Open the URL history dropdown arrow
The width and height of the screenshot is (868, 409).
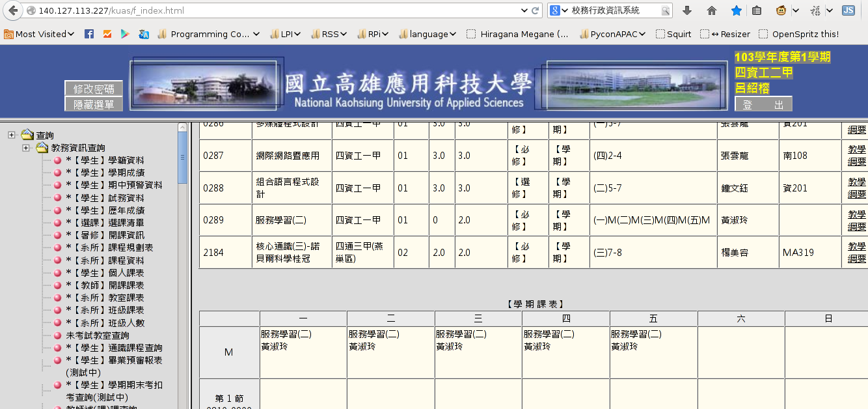point(524,10)
